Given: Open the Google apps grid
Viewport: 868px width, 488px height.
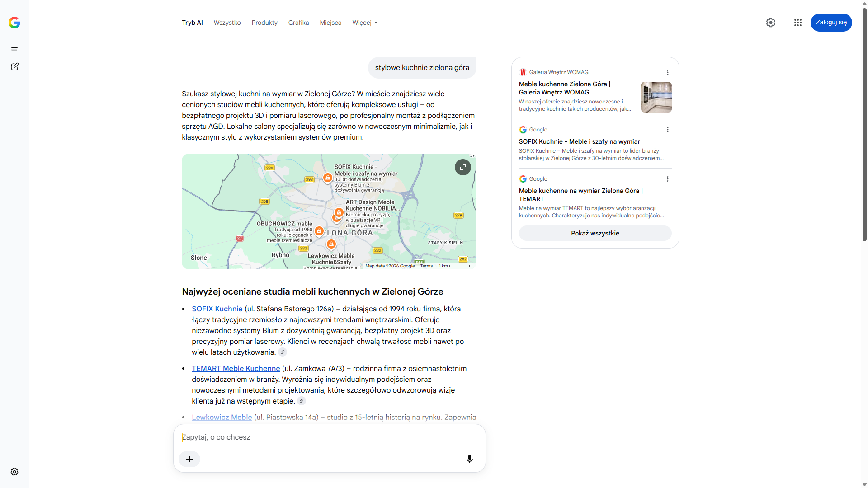Looking at the screenshot, I should click(798, 23).
